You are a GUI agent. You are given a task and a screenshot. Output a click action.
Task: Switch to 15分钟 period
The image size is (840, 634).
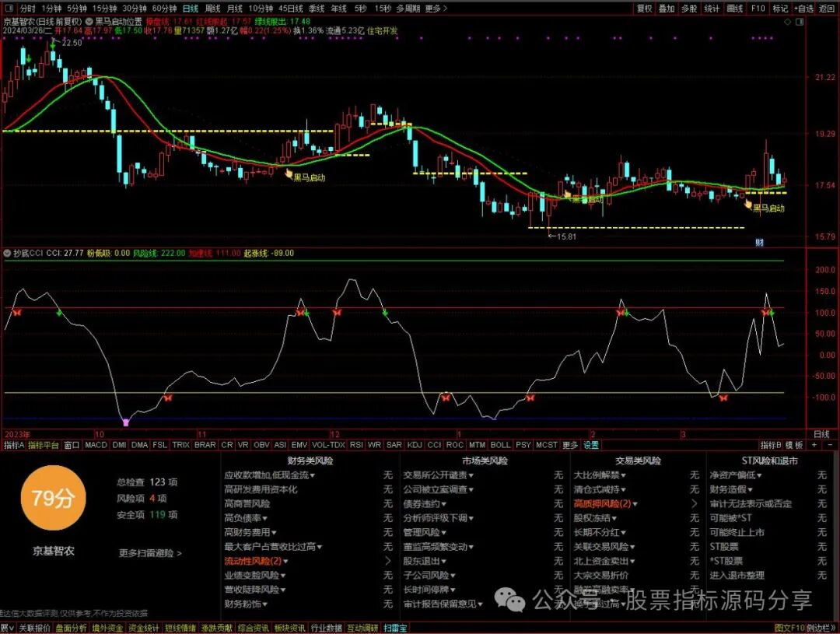point(104,9)
